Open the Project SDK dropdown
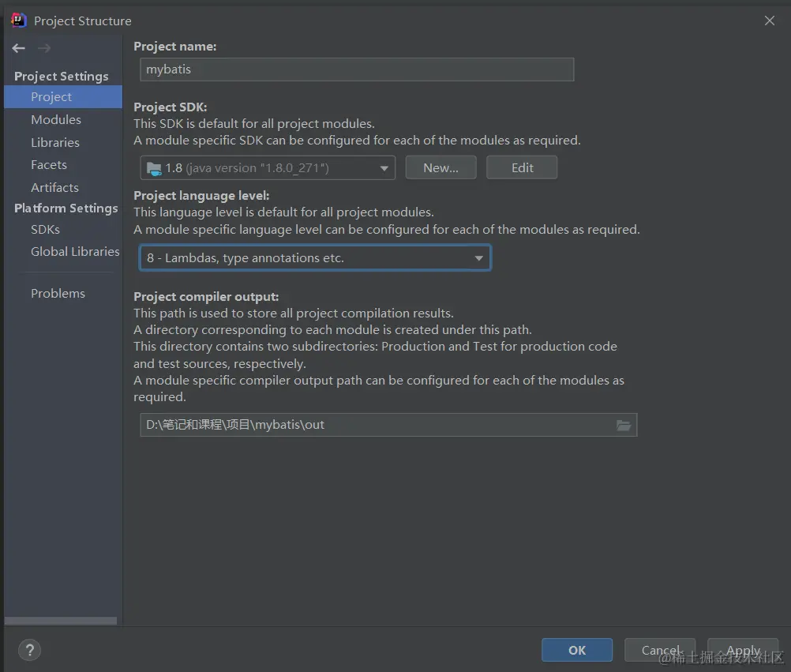791x672 pixels. (268, 168)
